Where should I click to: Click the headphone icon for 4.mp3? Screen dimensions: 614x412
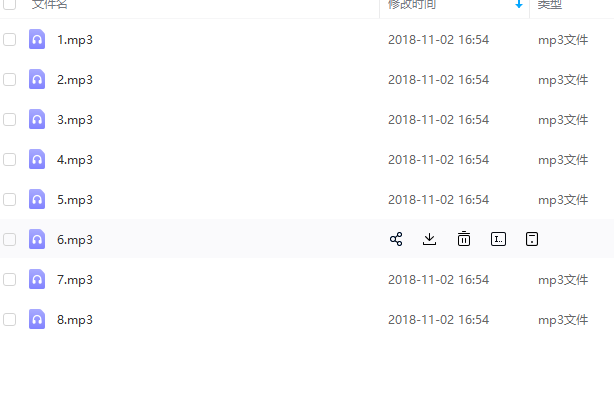click(x=37, y=160)
